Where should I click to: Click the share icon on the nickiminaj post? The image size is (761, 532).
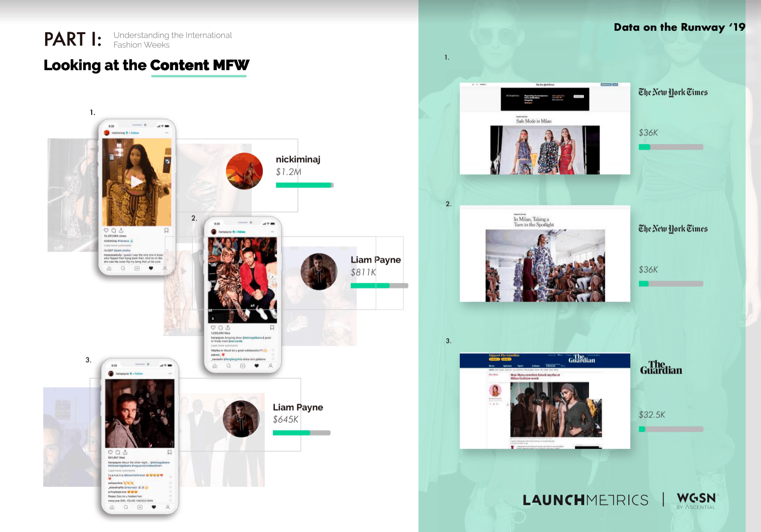121,230
